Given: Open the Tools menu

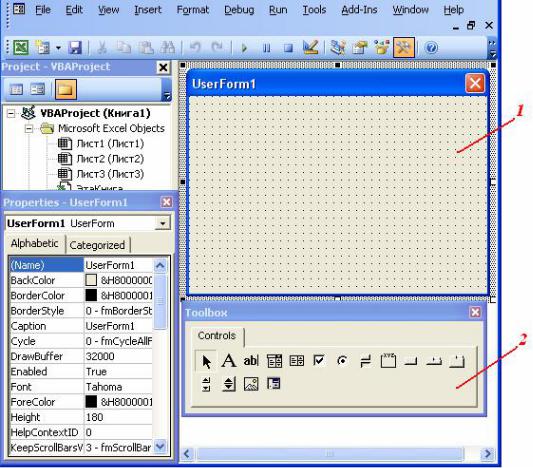Looking at the screenshot, I should 314,10.
